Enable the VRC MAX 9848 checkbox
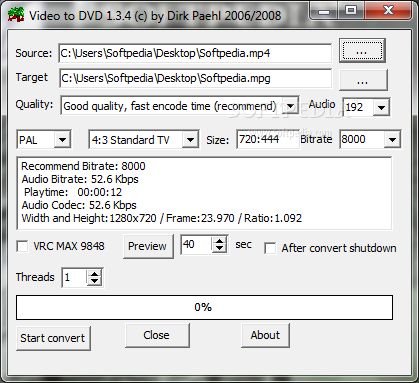 [22, 247]
